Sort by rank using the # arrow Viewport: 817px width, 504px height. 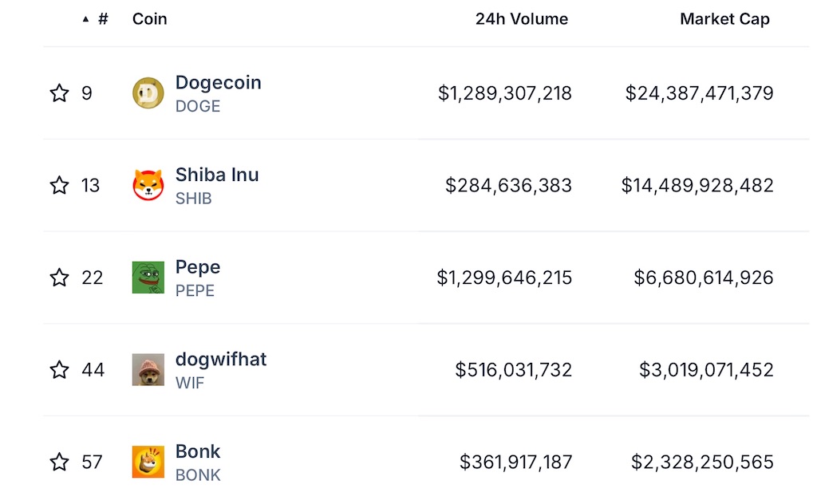click(96, 19)
